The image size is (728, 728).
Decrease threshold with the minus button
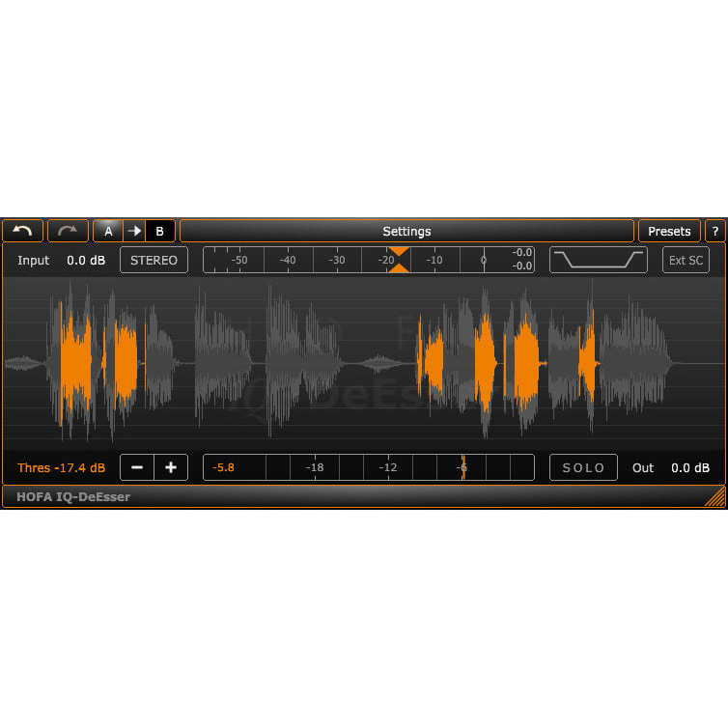click(137, 467)
